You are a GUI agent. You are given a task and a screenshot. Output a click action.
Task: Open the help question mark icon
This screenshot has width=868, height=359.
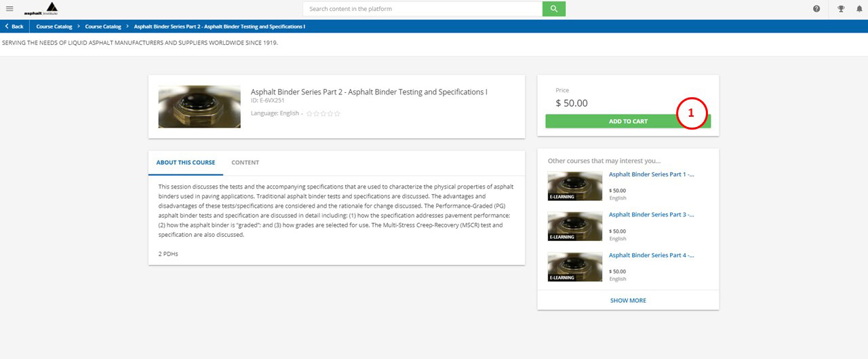pyautogui.click(x=816, y=9)
